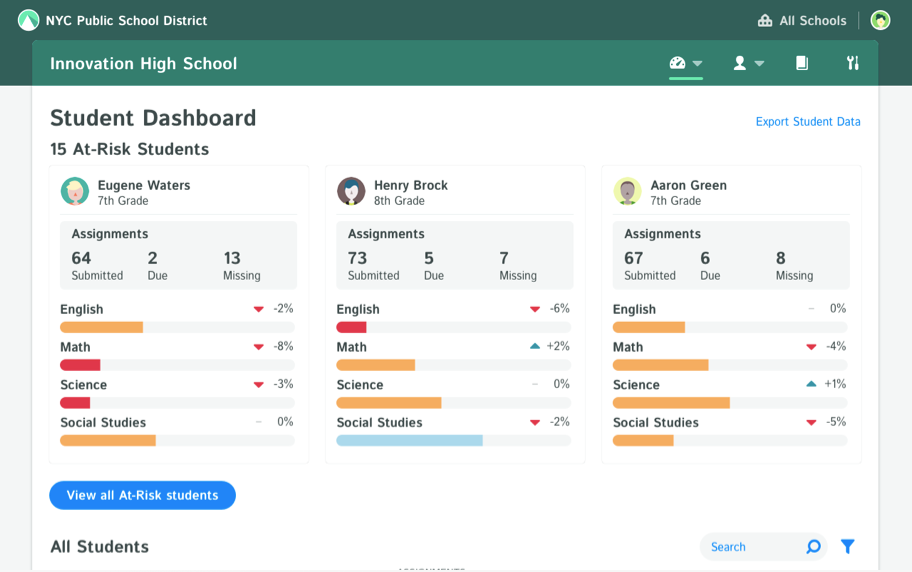Open the dashboard gauge icon menu
Image resolution: width=912 pixels, height=572 pixels.
[678, 63]
